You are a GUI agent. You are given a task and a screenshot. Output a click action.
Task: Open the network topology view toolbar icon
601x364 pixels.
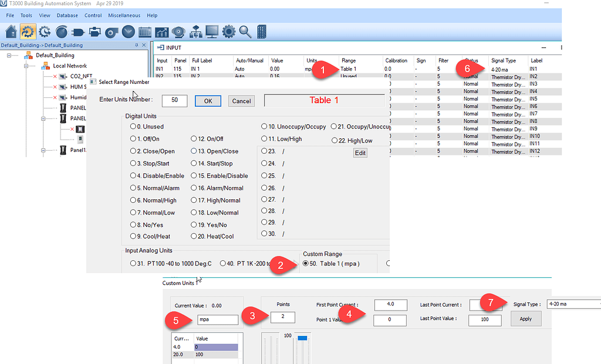(x=196, y=32)
